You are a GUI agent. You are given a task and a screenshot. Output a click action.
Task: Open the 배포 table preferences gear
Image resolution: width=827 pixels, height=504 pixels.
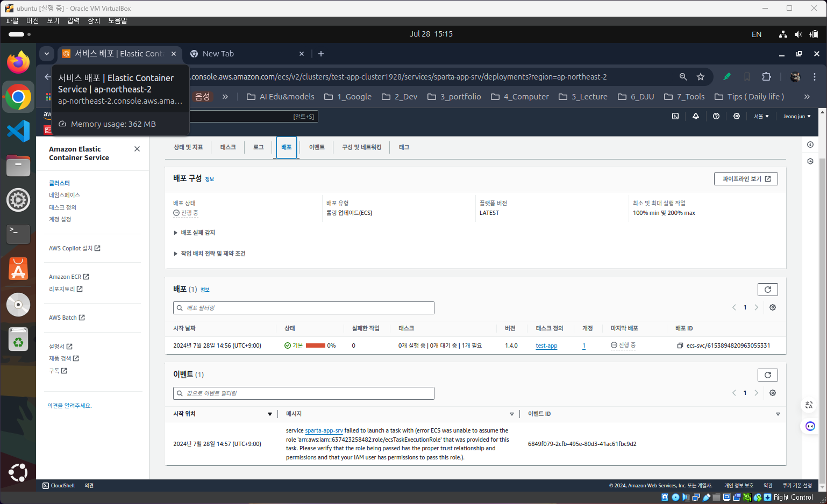[x=773, y=307]
